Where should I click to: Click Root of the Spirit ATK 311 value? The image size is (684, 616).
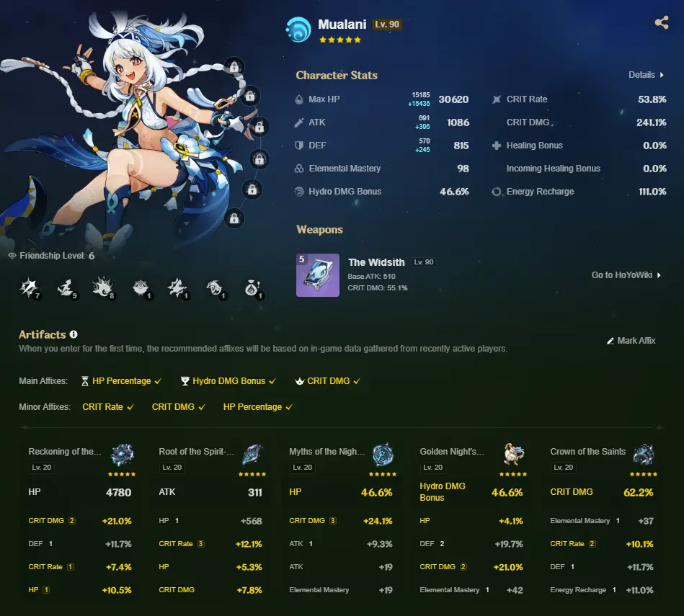coord(254,493)
